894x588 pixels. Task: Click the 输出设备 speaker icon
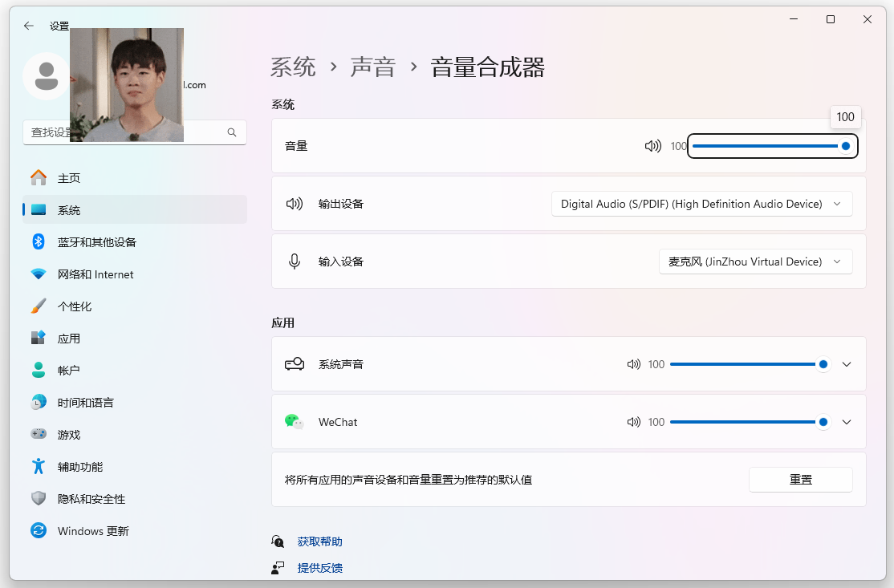click(x=295, y=204)
